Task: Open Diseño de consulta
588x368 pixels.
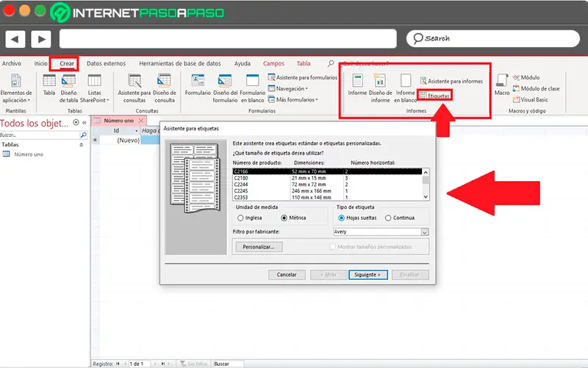Action: 164,88
